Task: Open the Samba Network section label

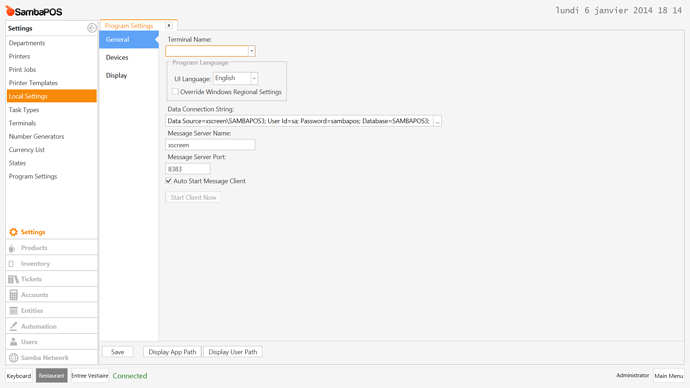Action: coord(44,358)
